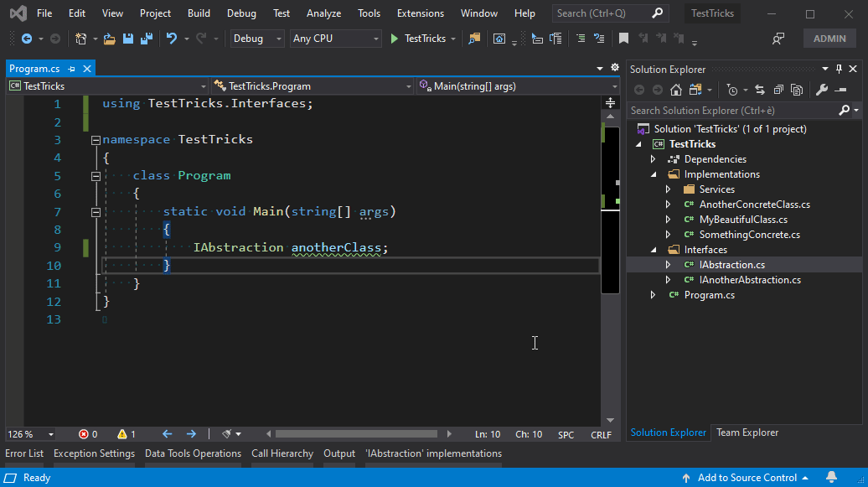
Task: Open the File menu
Action: coord(44,13)
